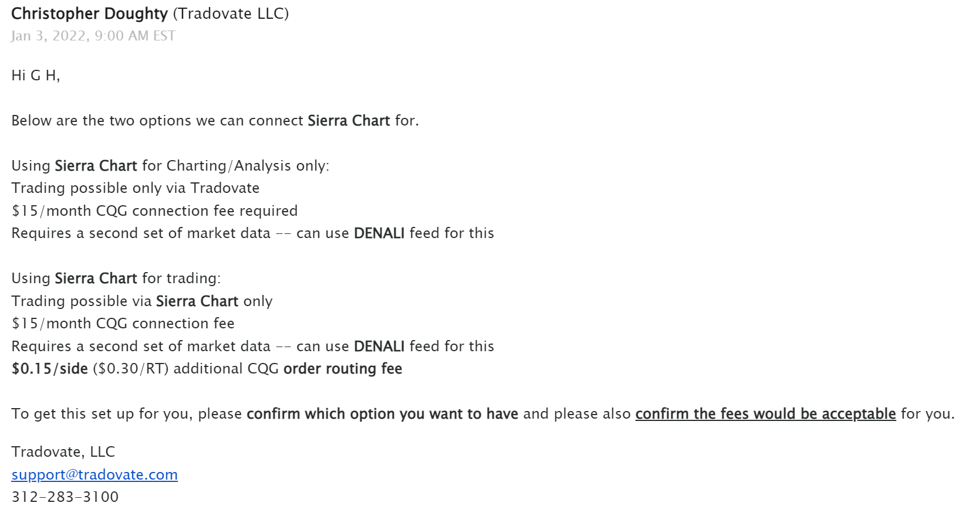Viewport: 980px width, 523px height.
Task: Click "$15/month CQG connection fee required" line
Action: point(154,210)
